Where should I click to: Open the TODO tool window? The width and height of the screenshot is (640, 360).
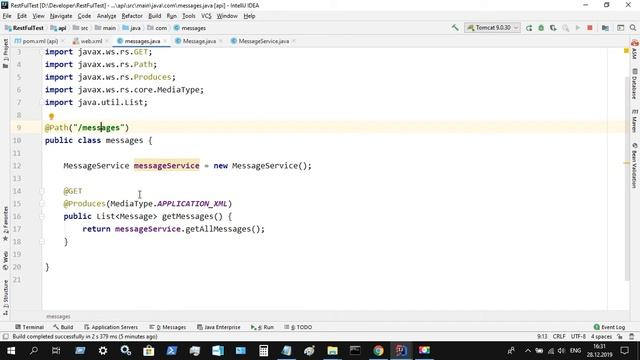(x=298, y=327)
